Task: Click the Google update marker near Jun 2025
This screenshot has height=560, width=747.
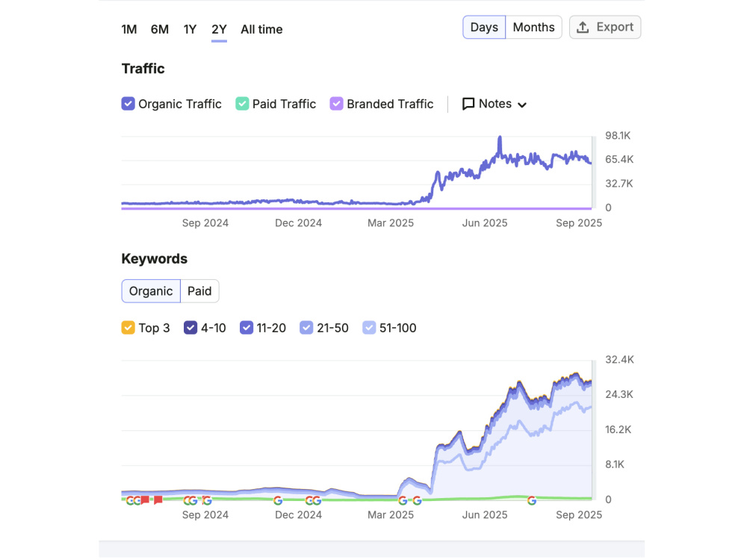Action: [x=532, y=500]
